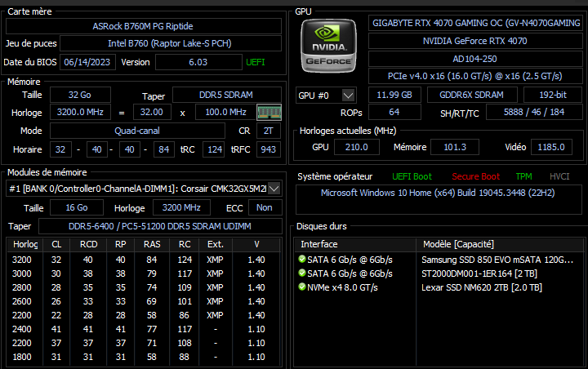Click the 100.0 MHz base clock value
Viewport: 588px width, 369px height.
[x=225, y=112]
